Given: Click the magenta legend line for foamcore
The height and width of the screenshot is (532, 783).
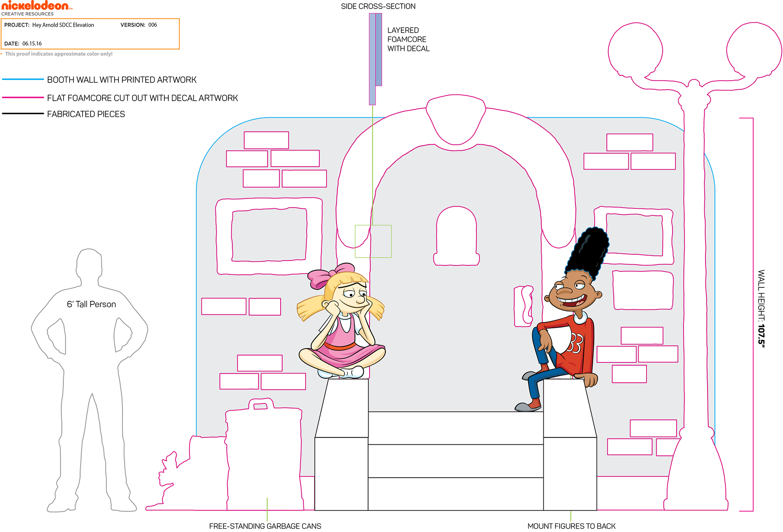Looking at the screenshot, I should coord(23,98).
